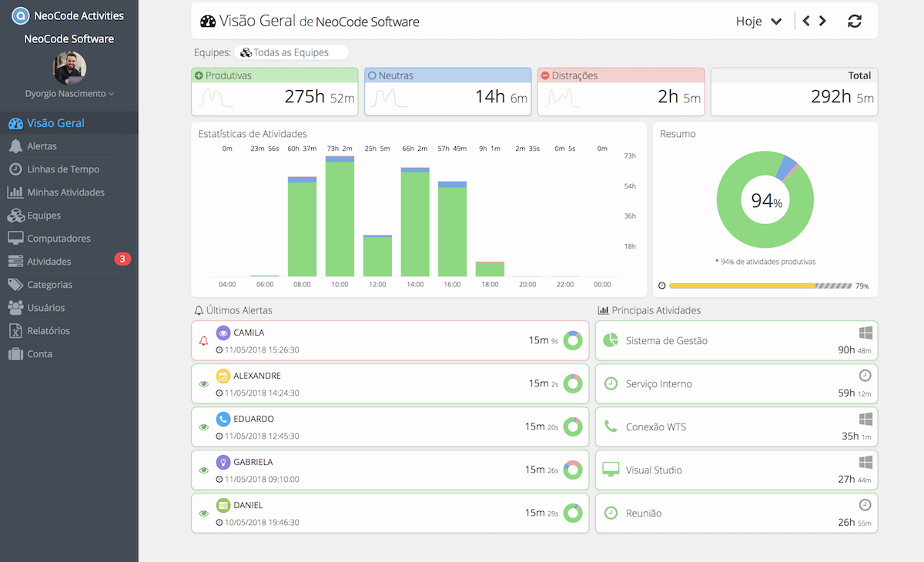The width and height of the screenshot is (924, 562).
Task: Go to Relatórios in the sidebar
Action: click(49, 331)
